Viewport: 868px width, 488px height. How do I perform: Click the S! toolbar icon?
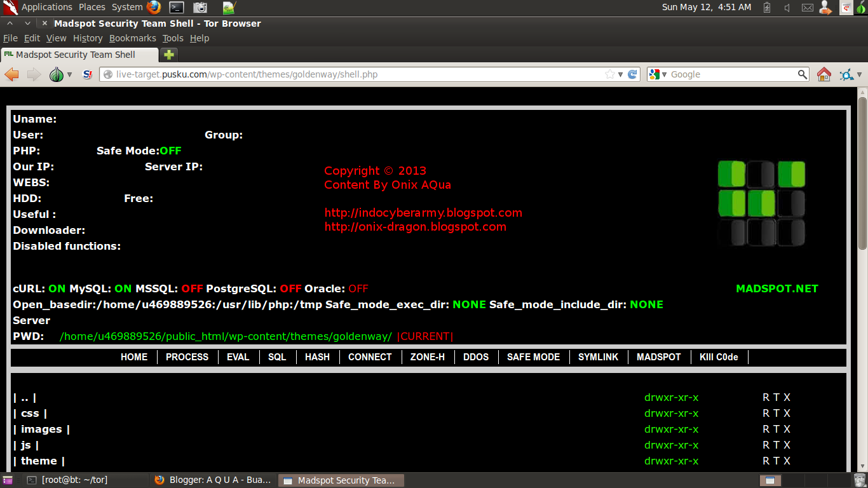(88, 74)
